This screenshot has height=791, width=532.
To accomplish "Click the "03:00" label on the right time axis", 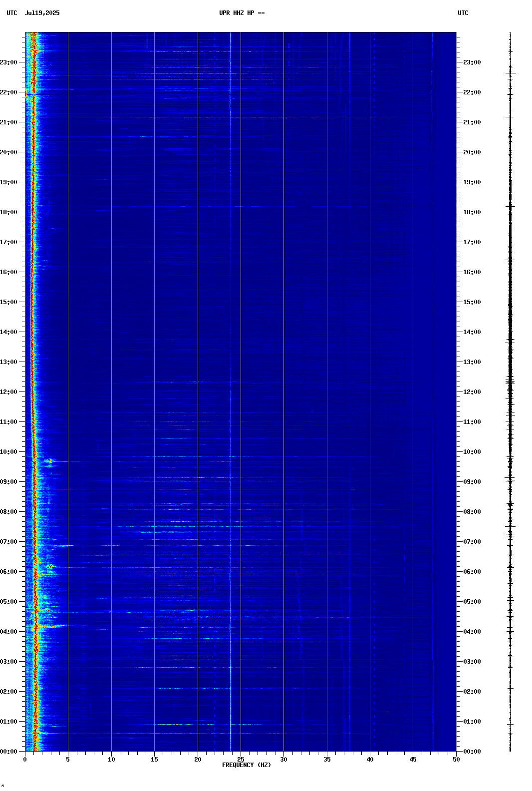I will click(472, 662).
